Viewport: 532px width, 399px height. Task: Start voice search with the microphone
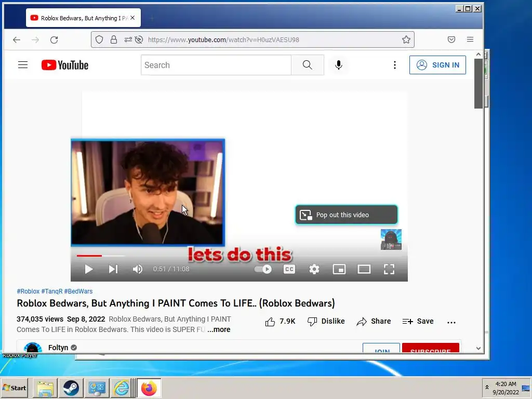(338, 65)
